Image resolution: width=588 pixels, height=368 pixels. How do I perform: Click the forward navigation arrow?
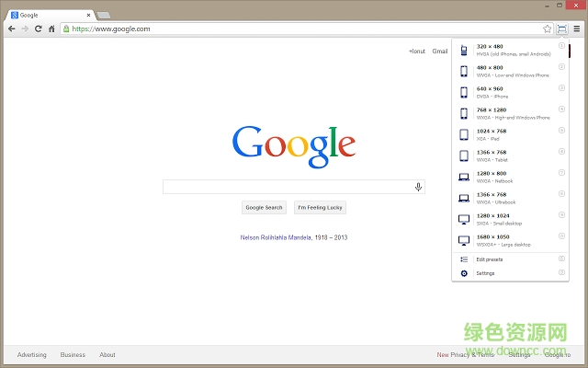tap(25, 29)
